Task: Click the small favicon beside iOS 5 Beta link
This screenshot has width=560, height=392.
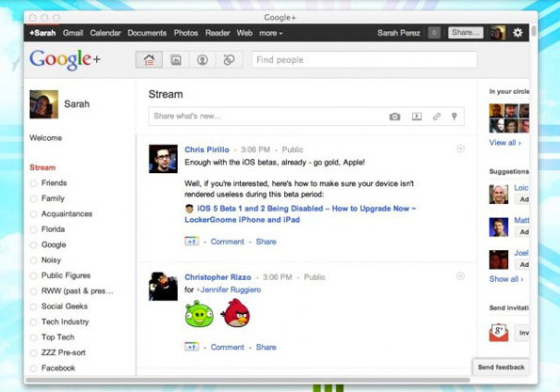Action: tap(189, 209)
